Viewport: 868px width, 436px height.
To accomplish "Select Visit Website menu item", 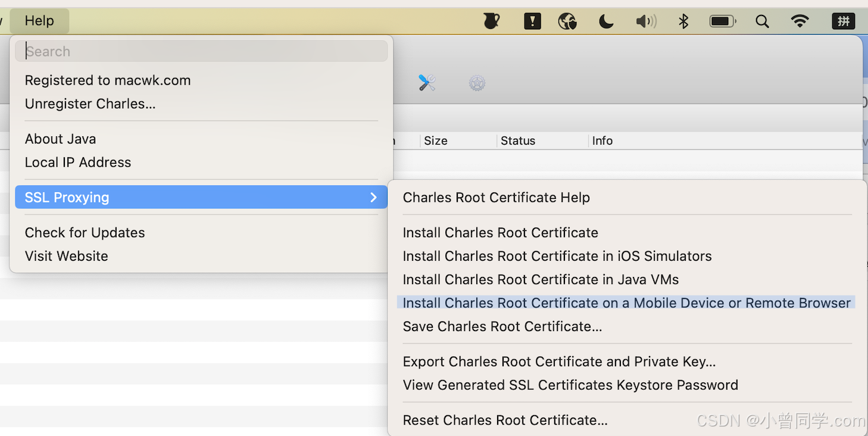I will pos(201,256).
